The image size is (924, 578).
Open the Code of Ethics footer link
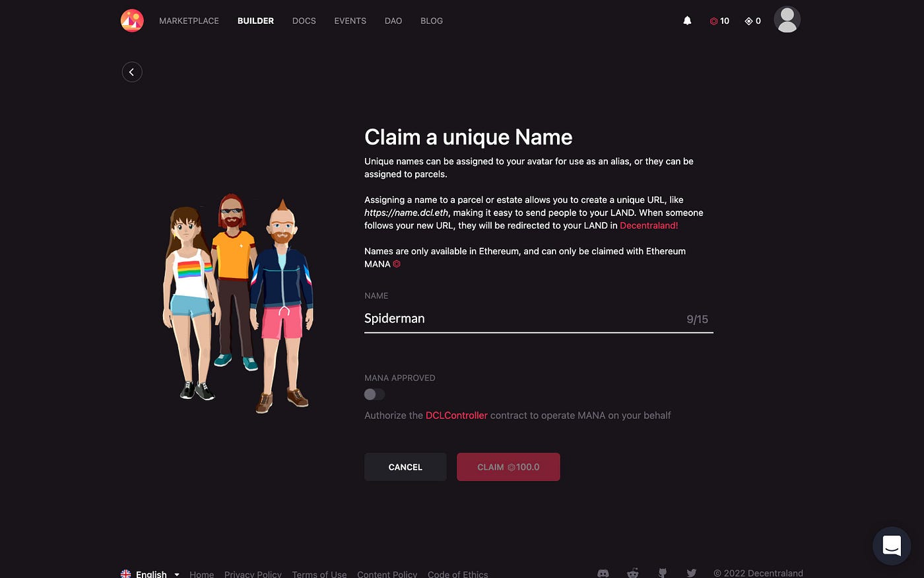click(458, 574)
